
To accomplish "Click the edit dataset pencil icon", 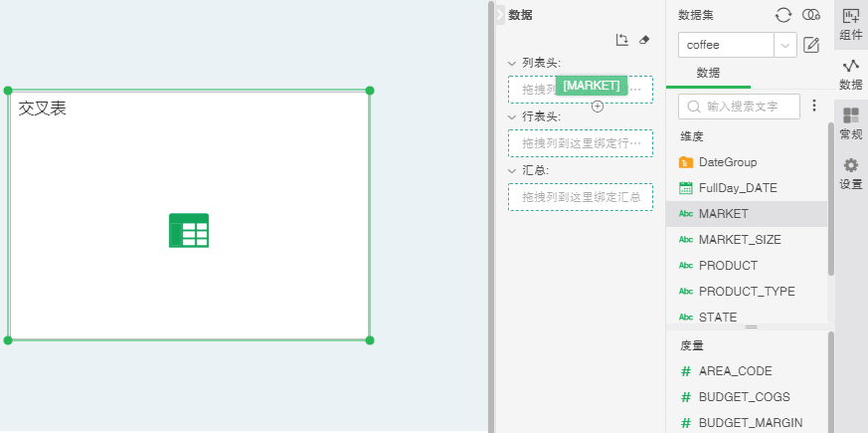I will click(x=811, y=45).
